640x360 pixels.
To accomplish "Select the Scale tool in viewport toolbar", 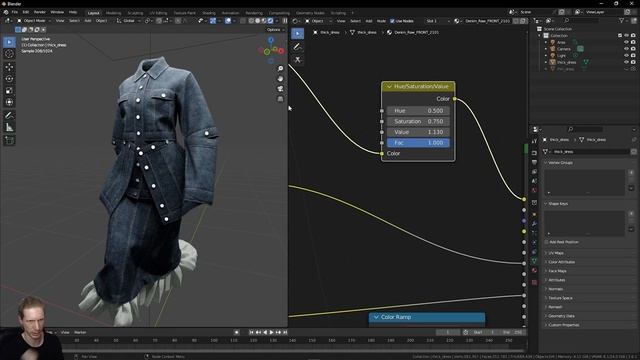I will click(x=9, y=91).
